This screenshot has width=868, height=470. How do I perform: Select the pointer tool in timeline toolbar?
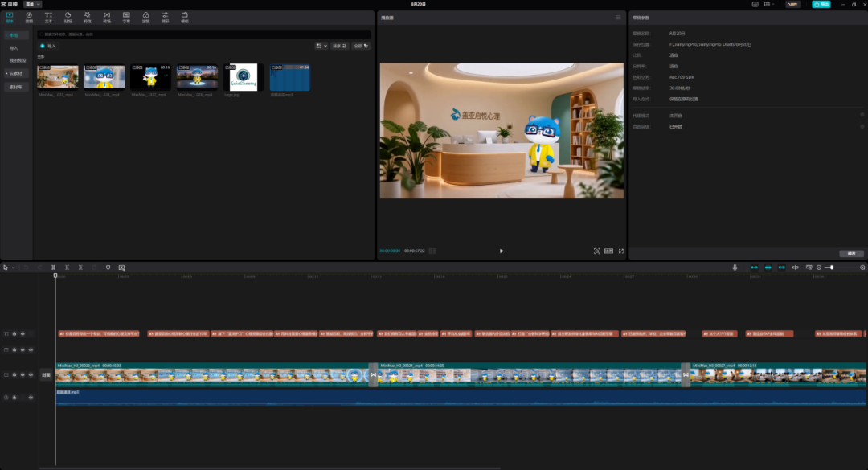point(6,268)
